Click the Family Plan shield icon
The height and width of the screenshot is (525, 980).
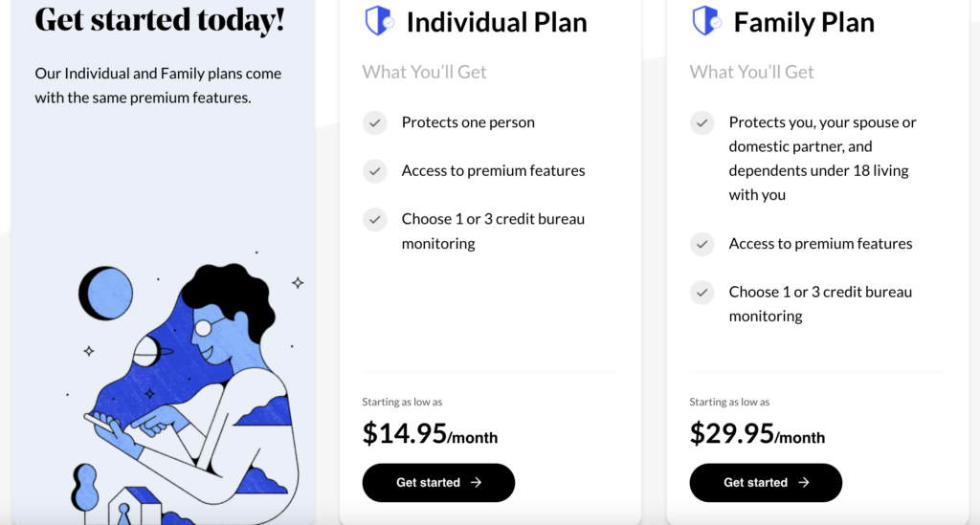(x=707, y=21)
